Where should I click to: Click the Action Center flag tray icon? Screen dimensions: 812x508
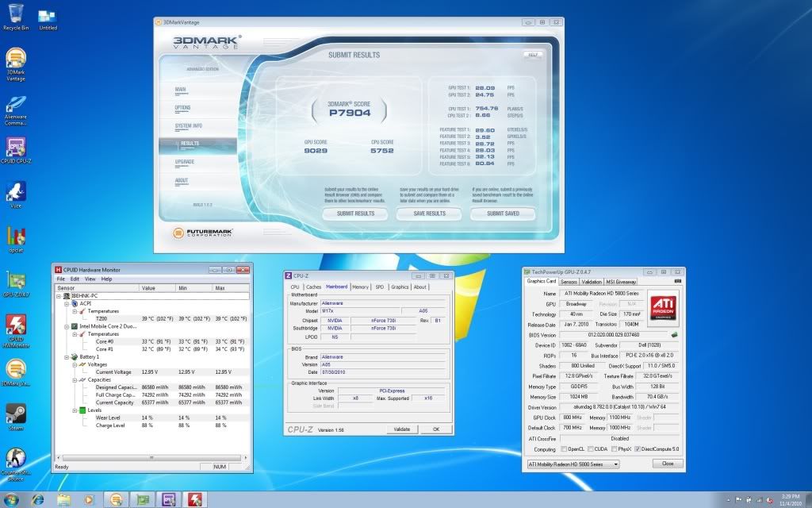pyautogui.click(x=738, y=500)
